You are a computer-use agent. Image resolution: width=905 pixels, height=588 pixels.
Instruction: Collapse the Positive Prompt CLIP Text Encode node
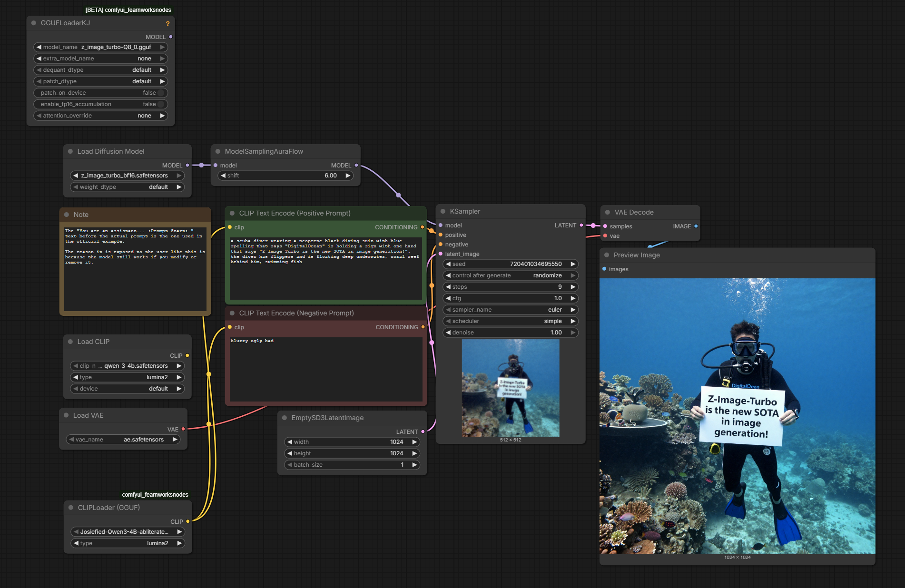point(232,213)
